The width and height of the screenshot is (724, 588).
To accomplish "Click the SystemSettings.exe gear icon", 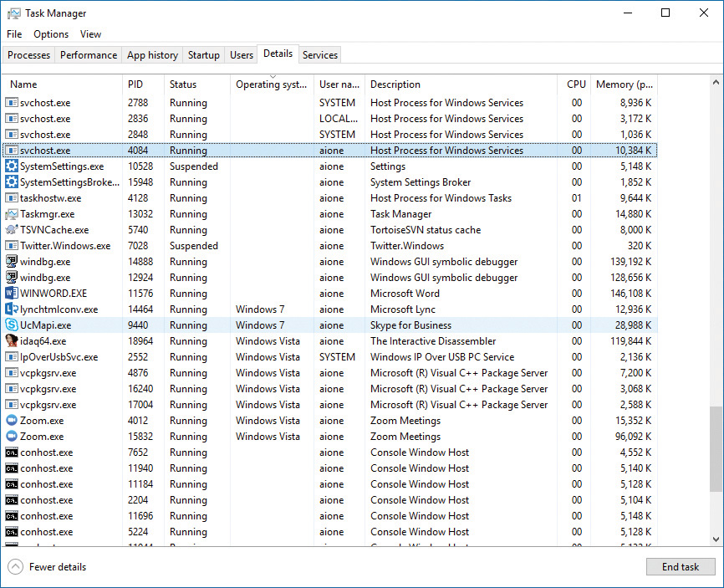I will point(12,166).
